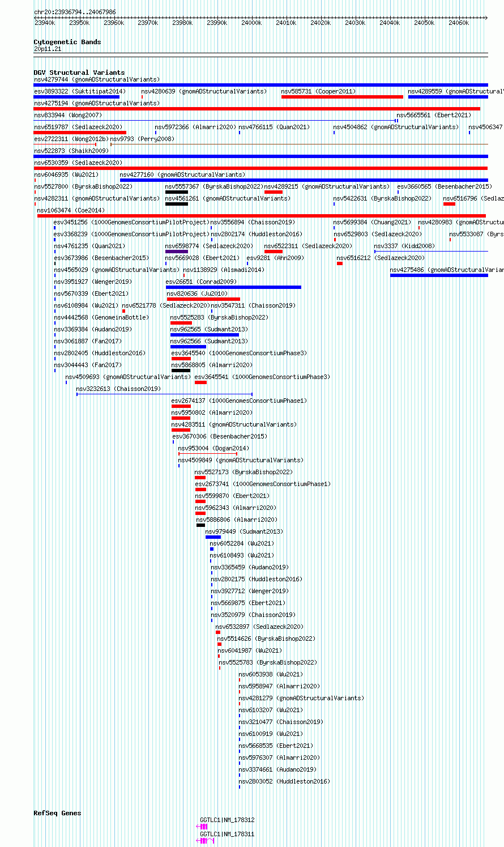Select nsv6532897 (Sedlazeck2020) variant
The width and height of the screenshot is (504, 847).
coord(259,627)
